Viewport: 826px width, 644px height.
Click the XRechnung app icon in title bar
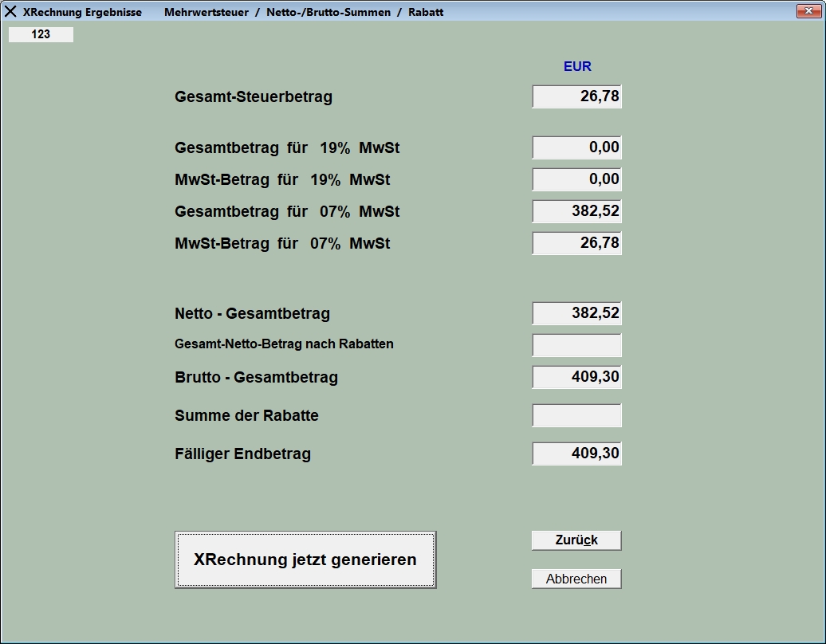point(10,12)
